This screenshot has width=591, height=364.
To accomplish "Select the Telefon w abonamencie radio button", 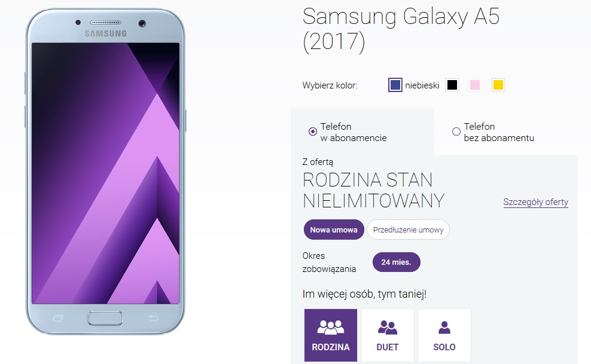I will pos(312,131).
